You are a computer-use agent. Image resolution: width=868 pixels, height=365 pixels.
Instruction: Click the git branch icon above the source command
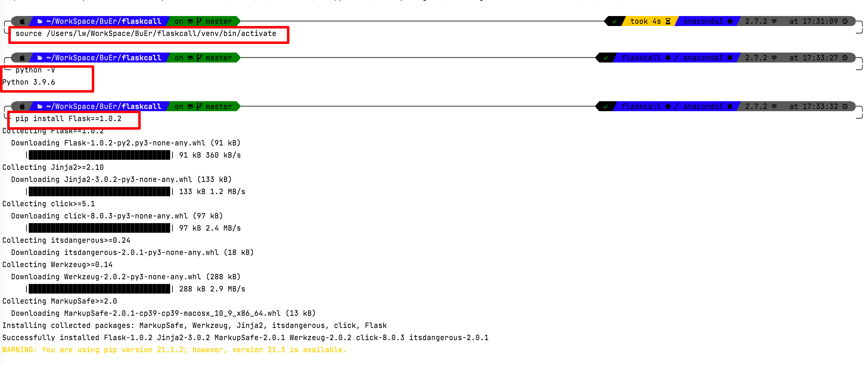pos(199,21)
